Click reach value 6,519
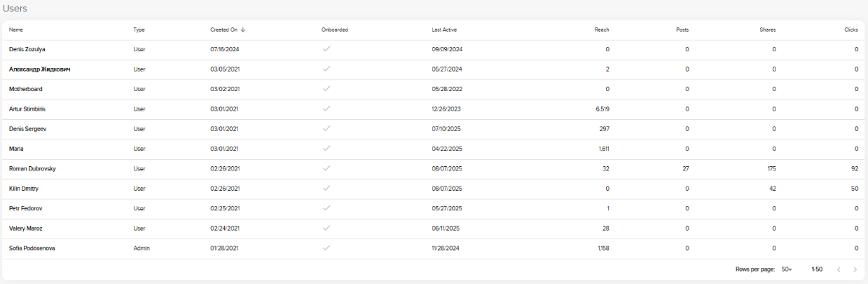Image resolution: width=868 pixels, height=284 pixels. [602, 109]
